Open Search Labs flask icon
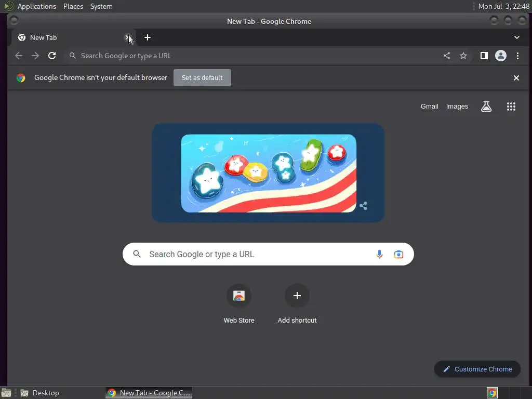 click(x=486, y=107)
